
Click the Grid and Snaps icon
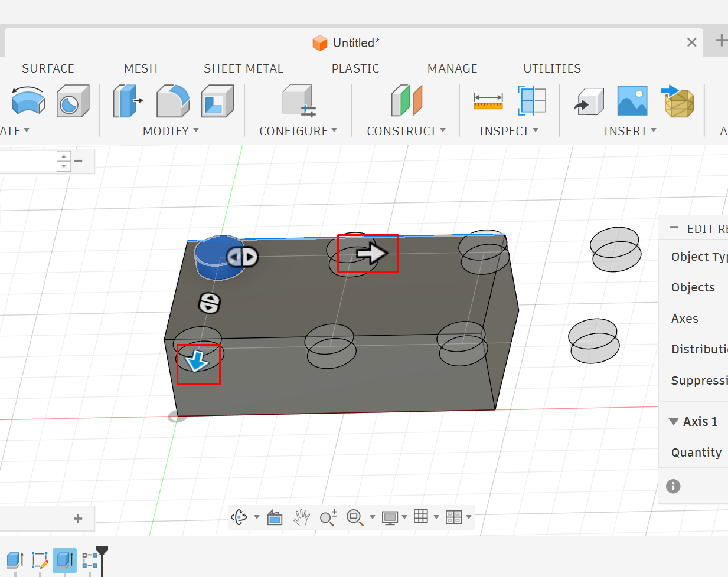tap(421, 517)
